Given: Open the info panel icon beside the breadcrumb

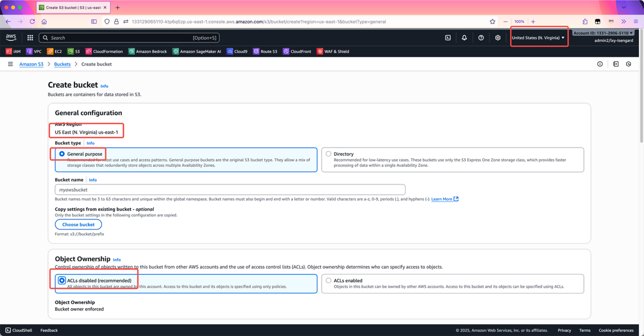Looking at the screenshot, I should coord(600,64).
